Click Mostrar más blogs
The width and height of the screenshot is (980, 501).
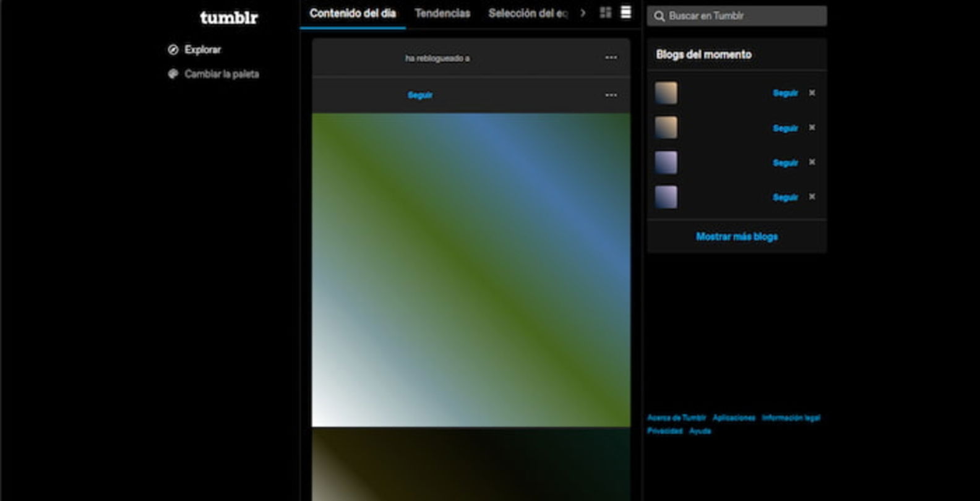pyautogui.click(x=737, y=236)
